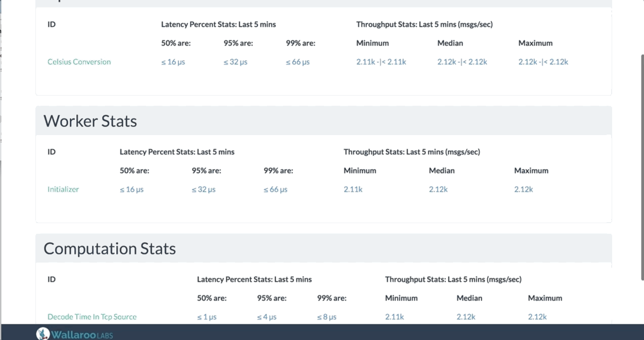
Task: Click the Wallaroo Labs logo icon
Action: click(x=43, y=333)
